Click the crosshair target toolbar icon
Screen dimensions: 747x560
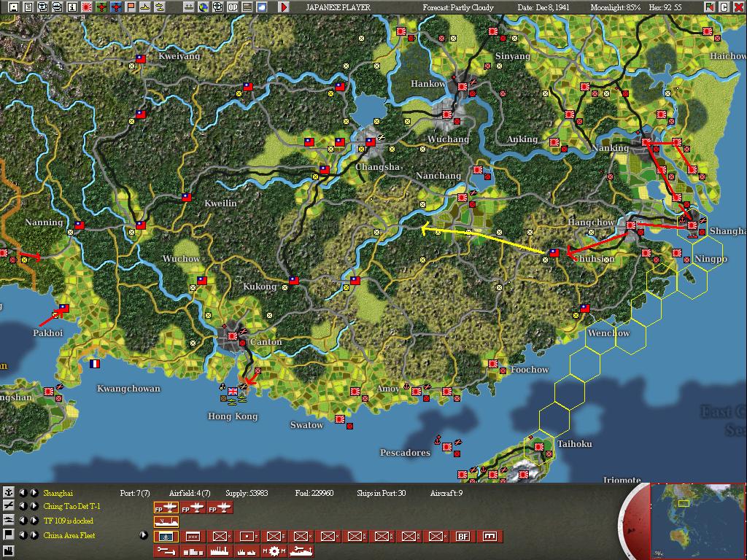tap(217, 7)
